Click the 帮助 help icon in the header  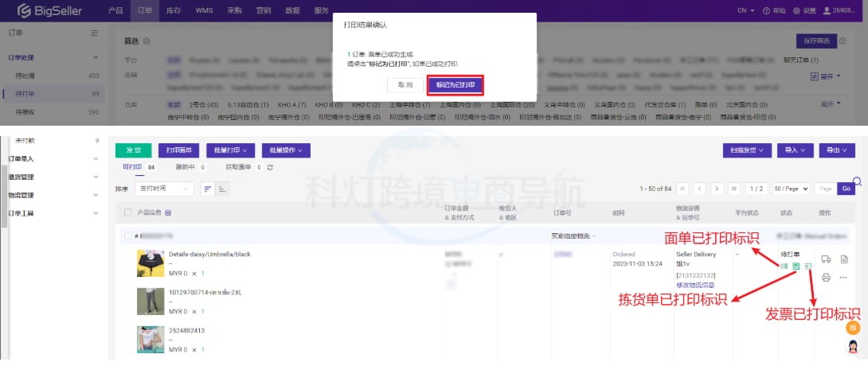tap(766, 10)
